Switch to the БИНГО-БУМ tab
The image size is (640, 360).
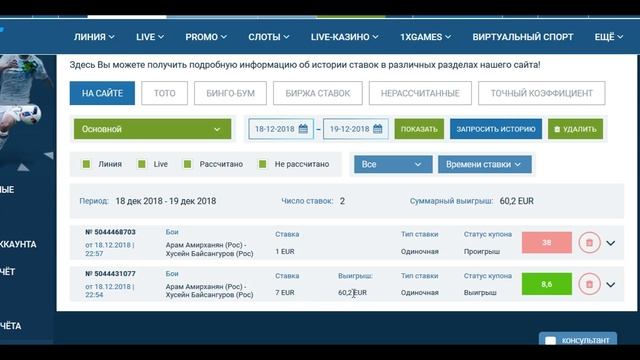230,93
